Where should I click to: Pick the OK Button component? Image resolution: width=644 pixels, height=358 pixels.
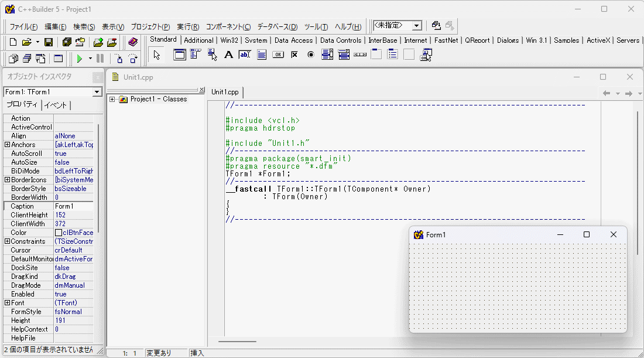point(278,54)
